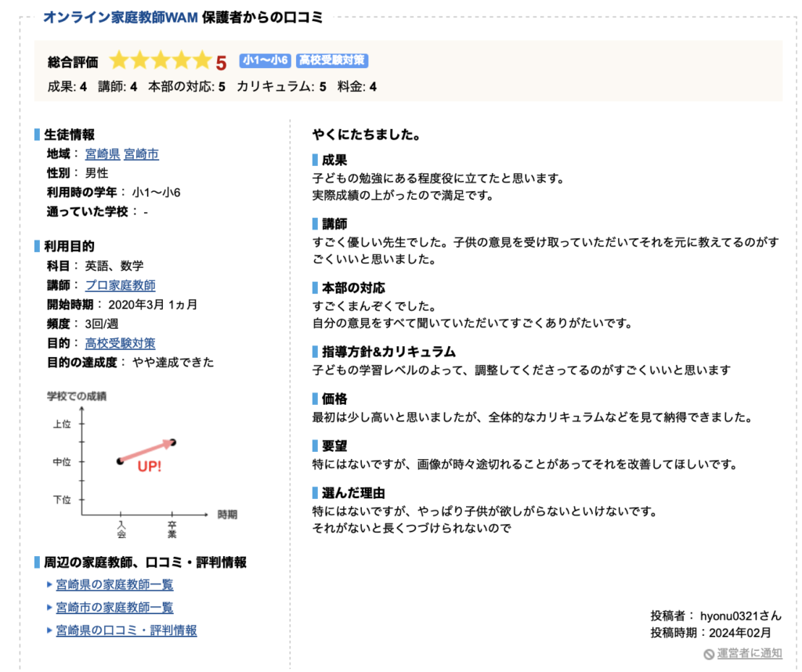Image resolution: width=802 pixels, height=672 pixels.
Task: Click the カリキュラム: 5 rating score
Action: (x=281, y=87)
